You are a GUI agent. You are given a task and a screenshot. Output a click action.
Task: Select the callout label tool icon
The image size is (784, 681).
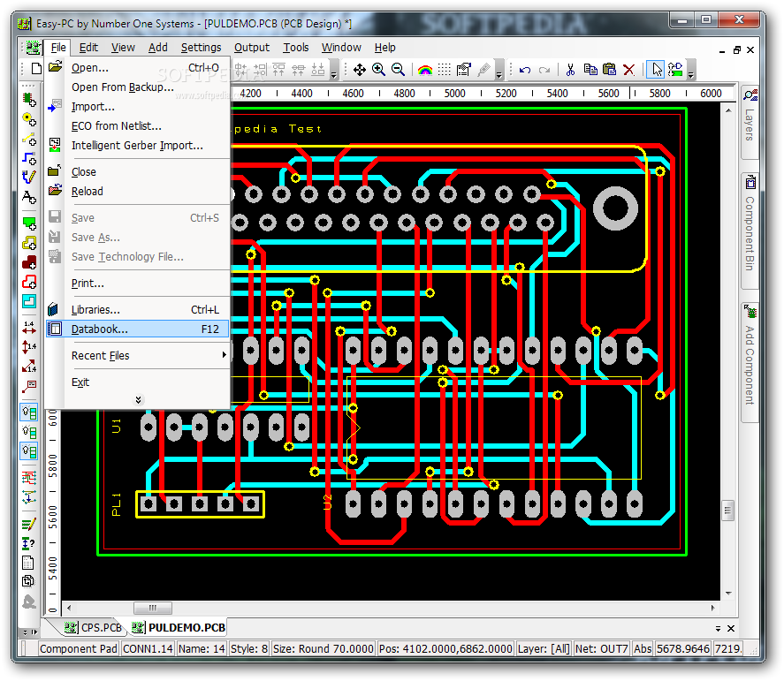pyautogui.click(x=29, y=386)
